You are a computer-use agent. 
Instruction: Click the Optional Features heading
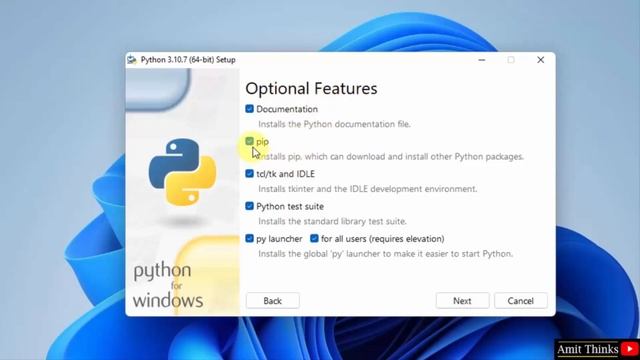311,89
